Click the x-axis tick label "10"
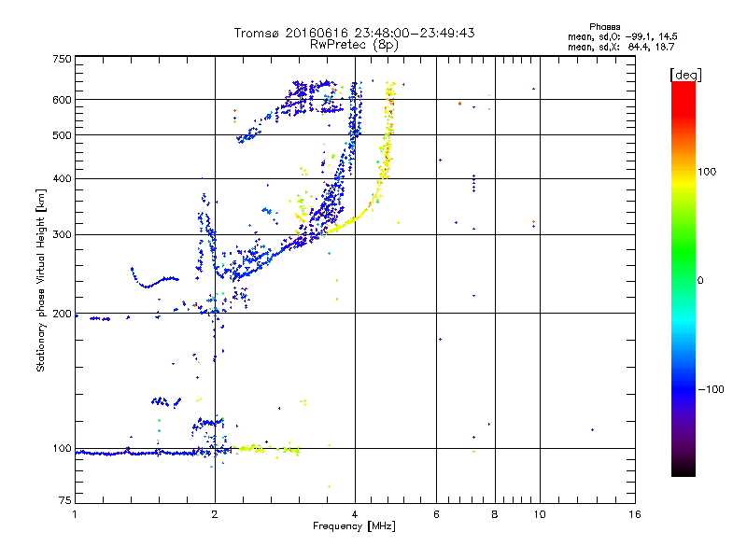The width and height of the screenshot is (747, 560). coord(540,514)
